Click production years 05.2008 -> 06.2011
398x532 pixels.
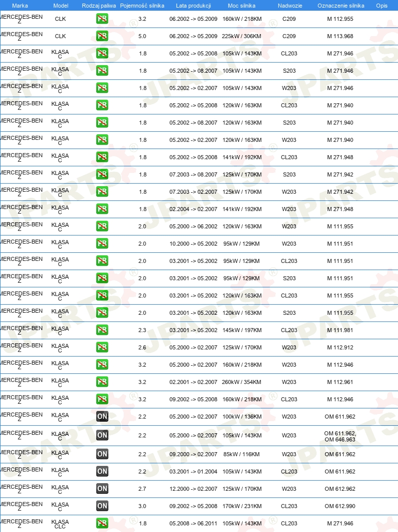click(193, 524)
